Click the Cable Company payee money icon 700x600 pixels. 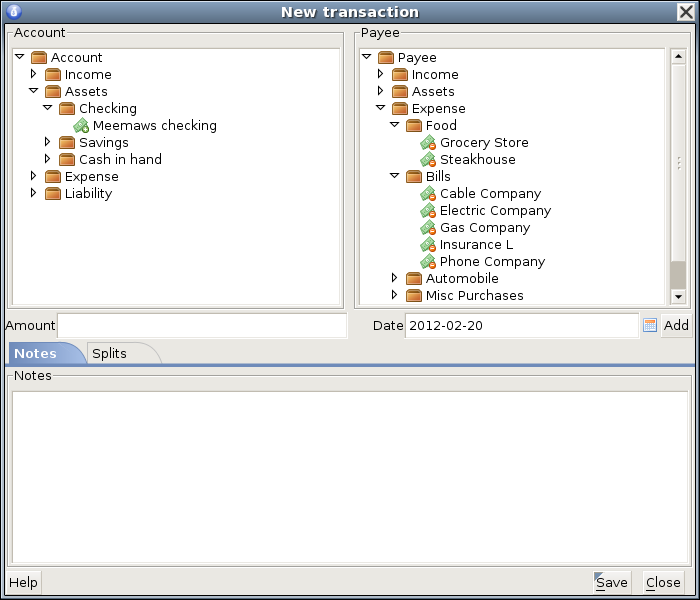click(x=428, y=194)
